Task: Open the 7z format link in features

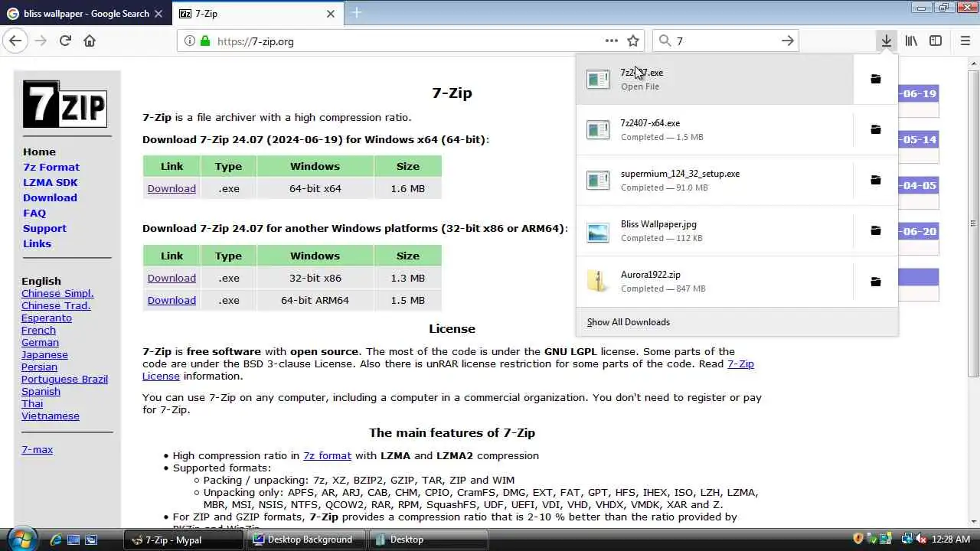Action: point(327,455)
